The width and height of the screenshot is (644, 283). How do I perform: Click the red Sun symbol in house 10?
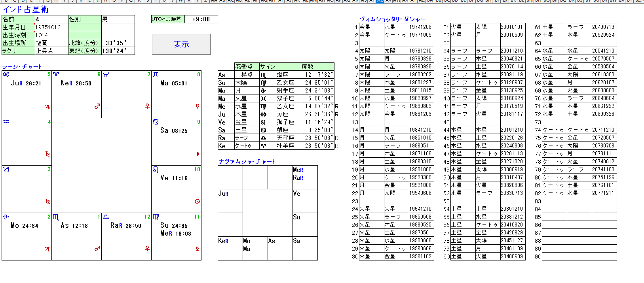tap(197, 202)
